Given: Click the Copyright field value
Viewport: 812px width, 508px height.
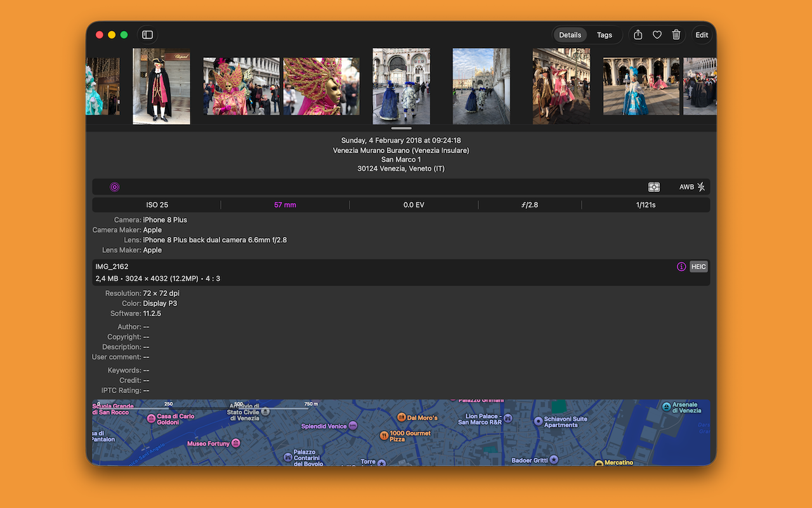Looking at the screenshot, I should (x=147, y=337).
